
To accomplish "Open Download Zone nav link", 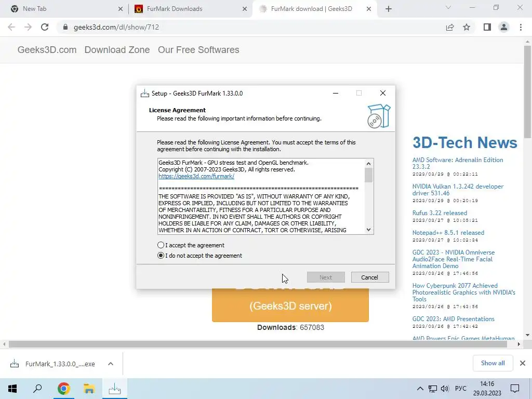I will tap(117, 50).
